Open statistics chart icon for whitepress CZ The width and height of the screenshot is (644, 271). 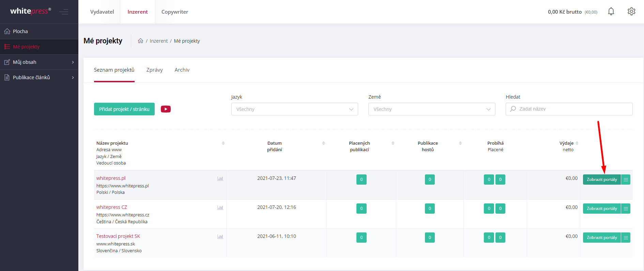(220, 208)
